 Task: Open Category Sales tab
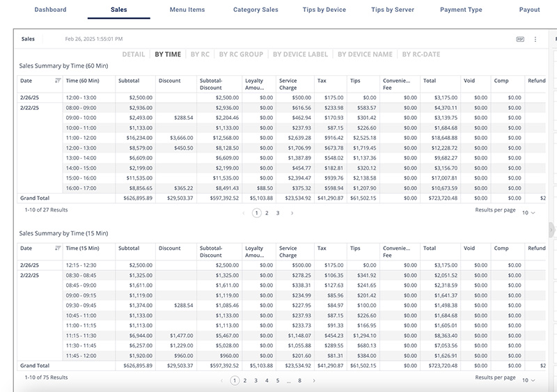[256, 10]
